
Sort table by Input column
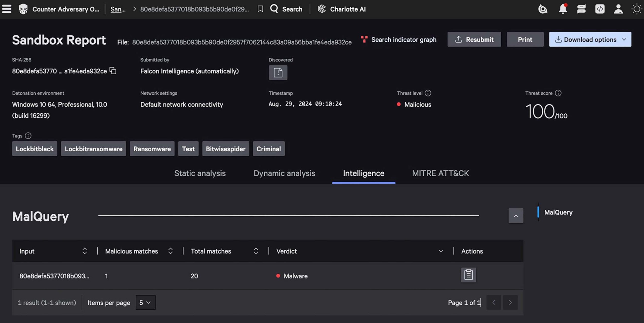pos(85,251)
